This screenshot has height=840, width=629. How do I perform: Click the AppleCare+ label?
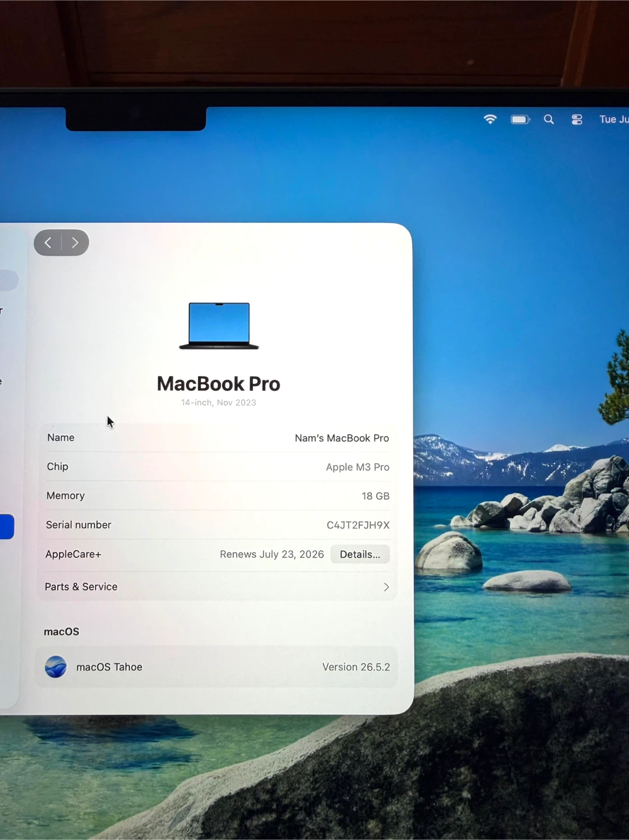(x=73, y=554)
